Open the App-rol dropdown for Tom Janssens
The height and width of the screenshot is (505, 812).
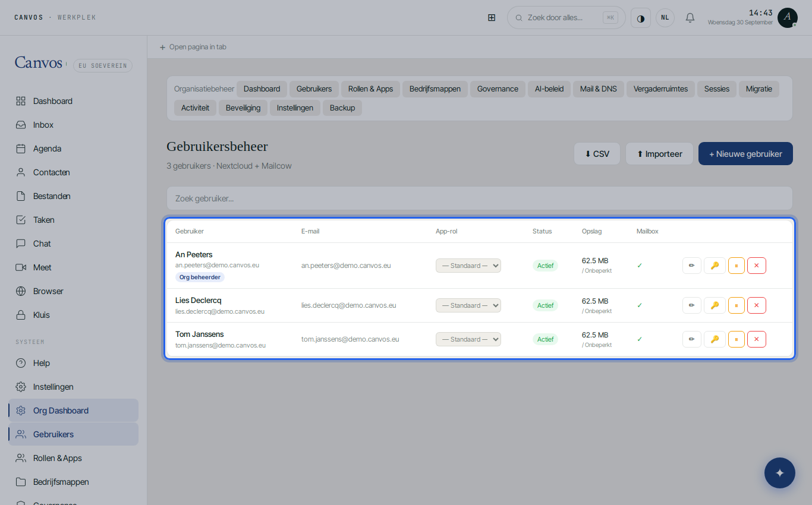468,339
